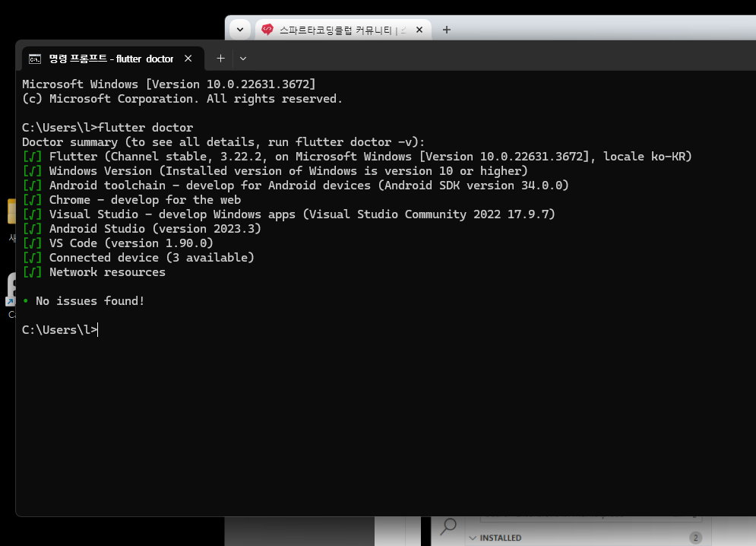
Task: Open a new terminal tab
Action: pyautogui.click(x=220, y=59)
